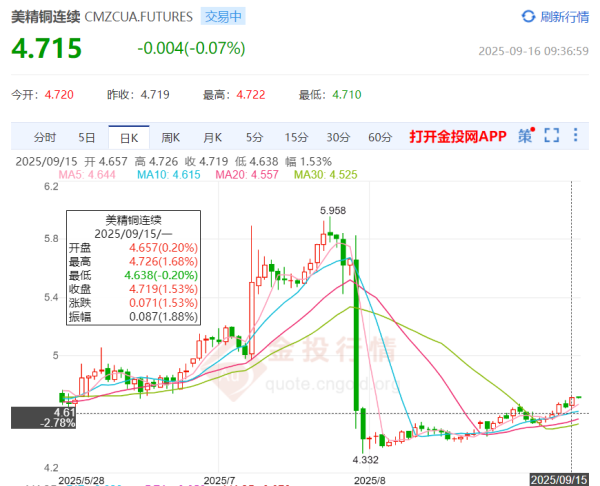Switch to the 60分 chart tab
Viewport: 600px width, 486px height.
(x=380, y=137)
